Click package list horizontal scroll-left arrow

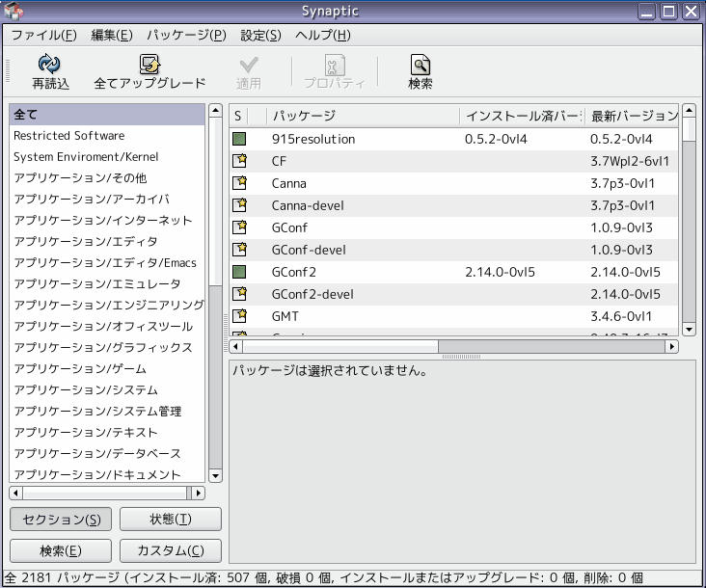tap(235, 346)
